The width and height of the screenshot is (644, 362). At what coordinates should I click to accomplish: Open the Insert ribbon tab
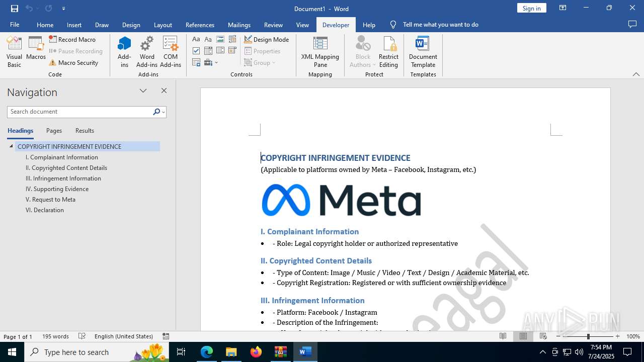(x=74, y=25)
